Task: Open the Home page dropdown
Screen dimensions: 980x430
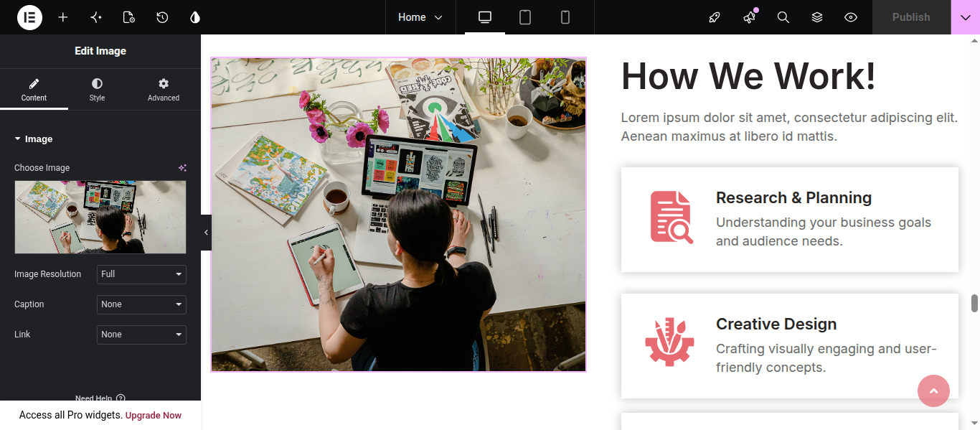Action: tap(420, 17)
